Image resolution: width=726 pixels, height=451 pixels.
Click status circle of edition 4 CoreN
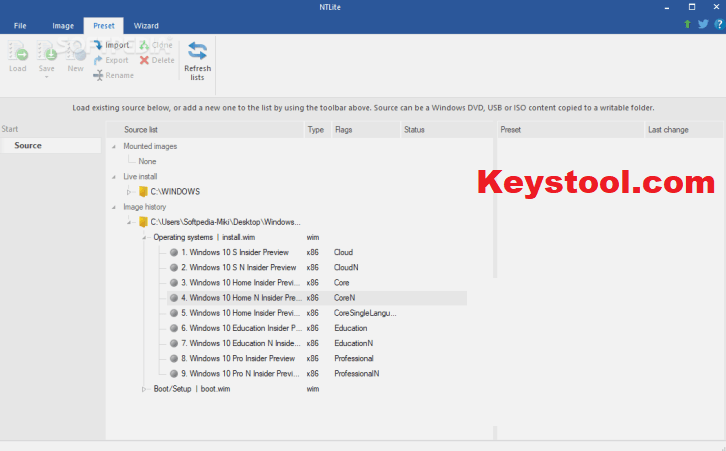tap(174, 298)
